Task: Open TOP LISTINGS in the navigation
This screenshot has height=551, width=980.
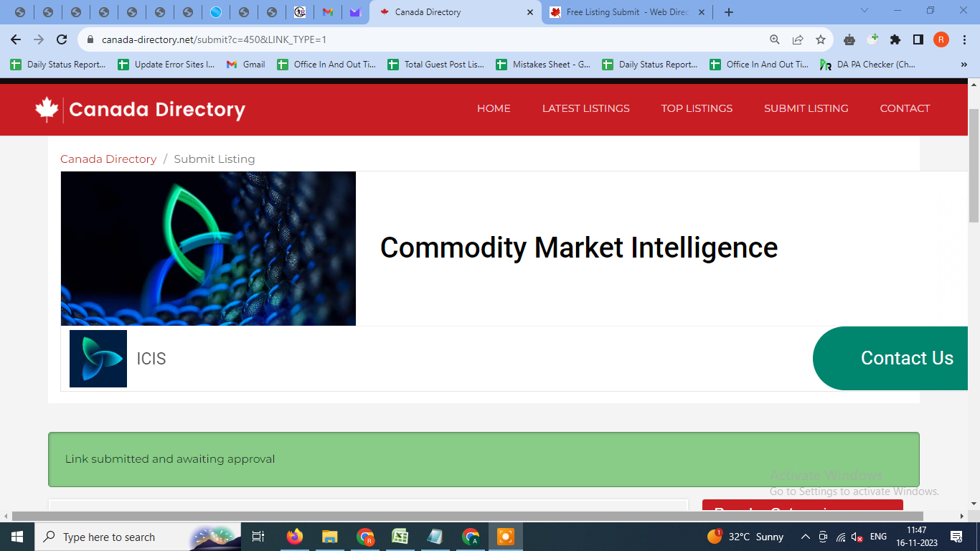Action: [x=697, y=108]
